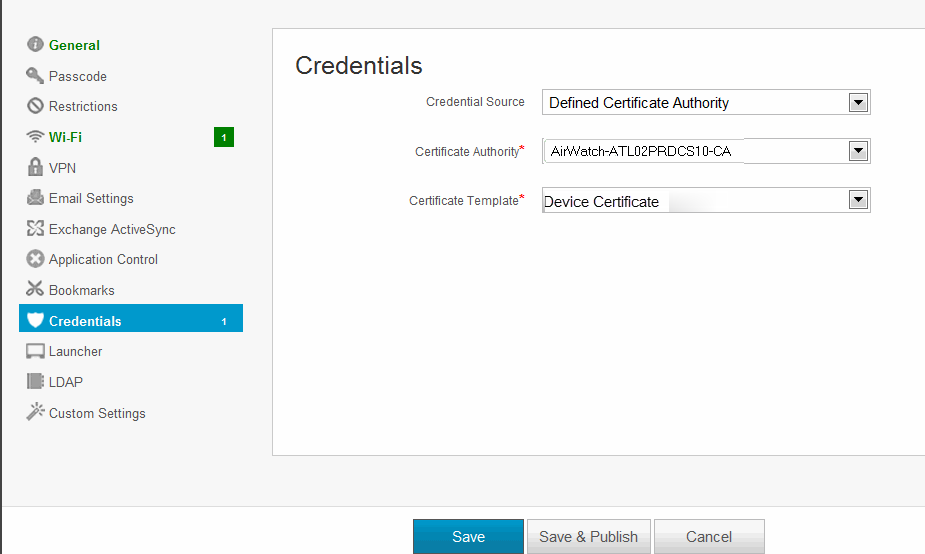The image size is (925, 554).
Task: Click the green Wi-Fi count badge
Action: coord(224,137)
